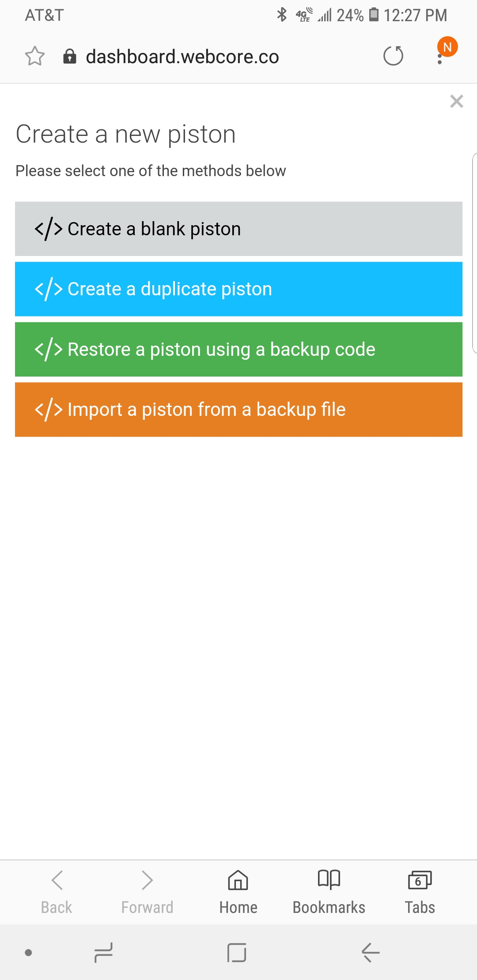
Task: Close the Create a new piston dialog
Action: (457, 102)
